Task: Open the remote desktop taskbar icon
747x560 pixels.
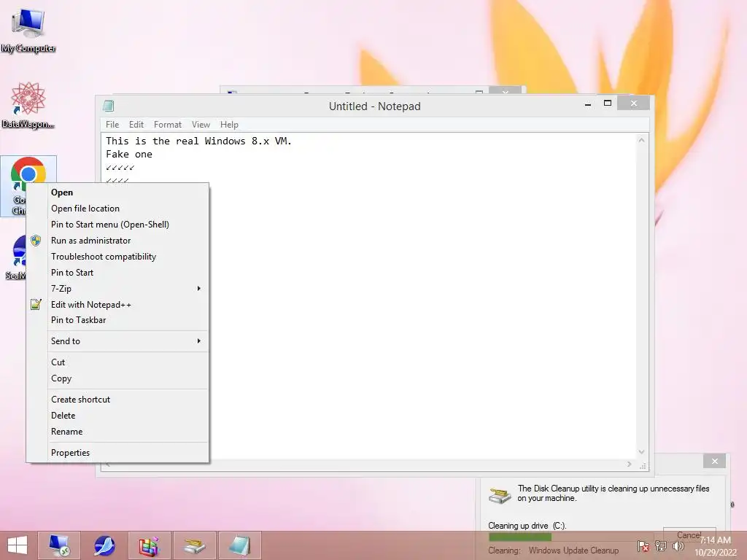Action: [58, 545]
